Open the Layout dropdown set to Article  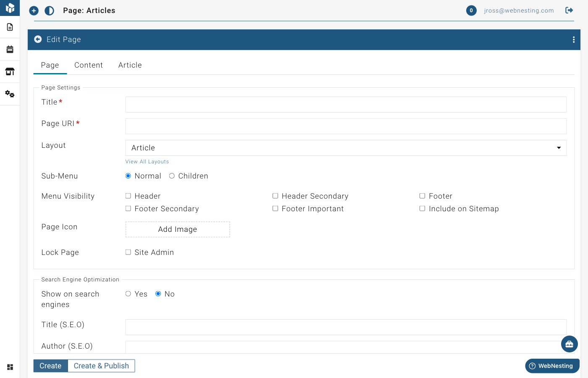point(345,147)
